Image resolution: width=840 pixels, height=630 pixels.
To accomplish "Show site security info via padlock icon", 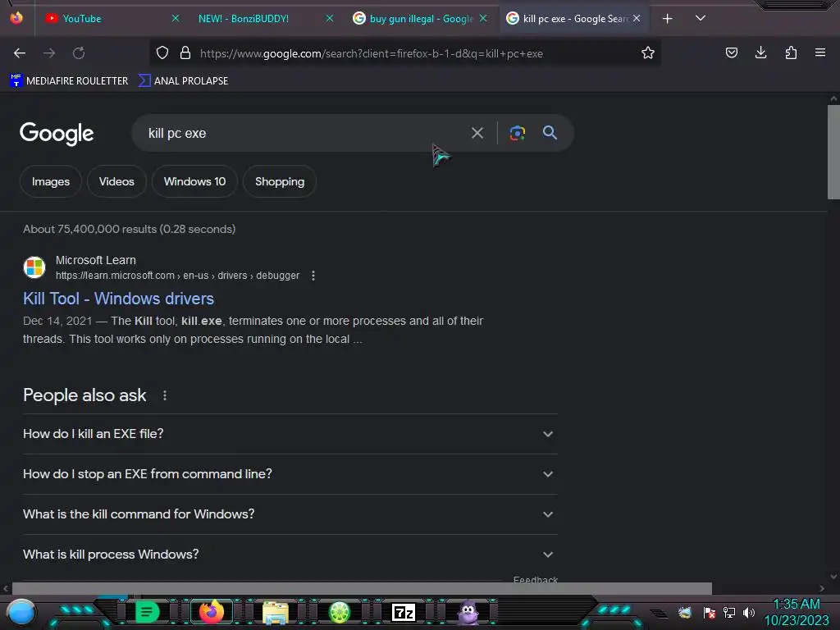I will pos(185,52).
